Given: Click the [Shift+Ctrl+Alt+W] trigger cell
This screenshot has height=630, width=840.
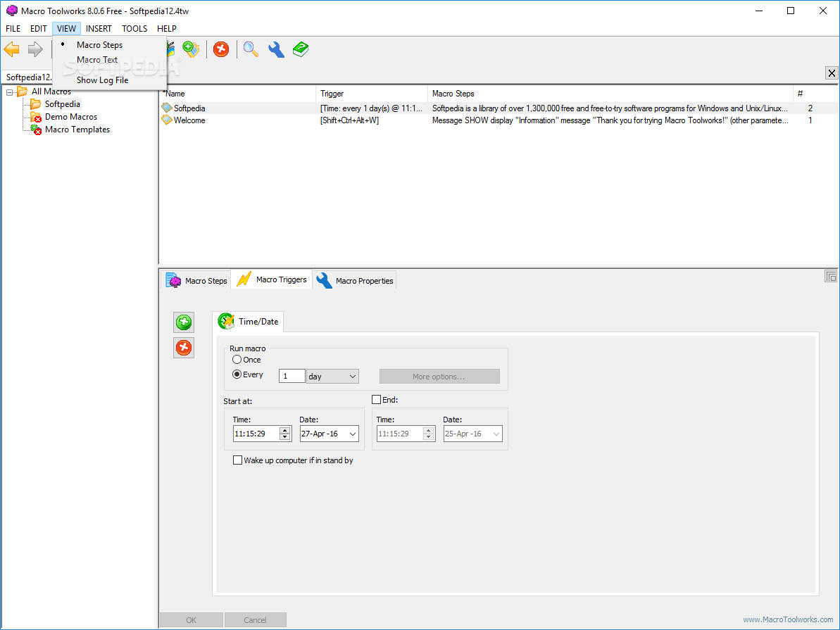Looking at the screenshot, I should [349, 120].
